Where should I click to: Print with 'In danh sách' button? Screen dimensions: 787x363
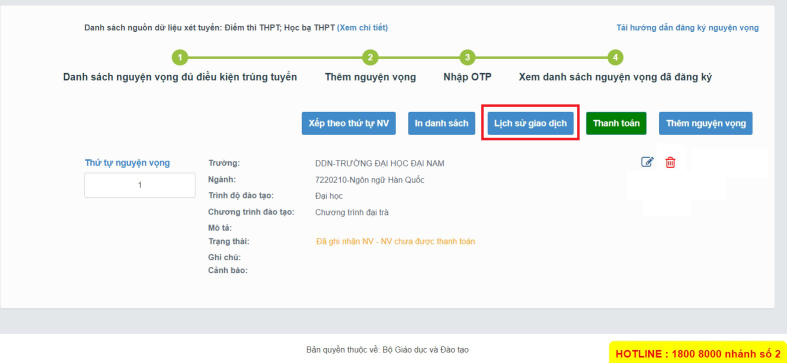click(x=442, y=123)
